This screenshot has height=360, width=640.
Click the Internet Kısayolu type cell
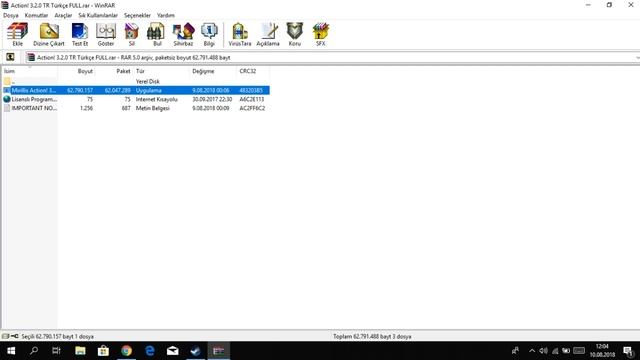[157, 99]
